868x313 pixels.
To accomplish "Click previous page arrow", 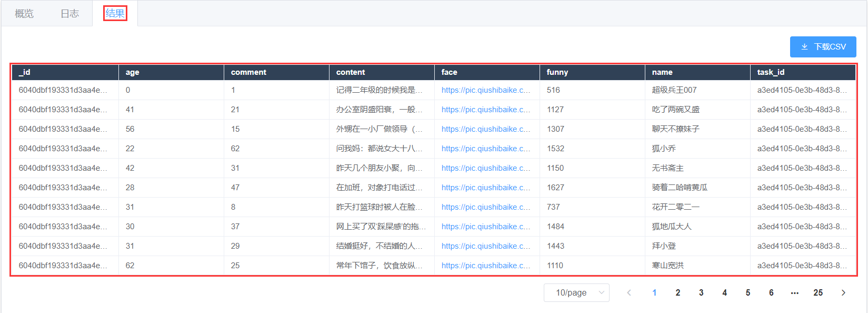I will tap(628, 292).
